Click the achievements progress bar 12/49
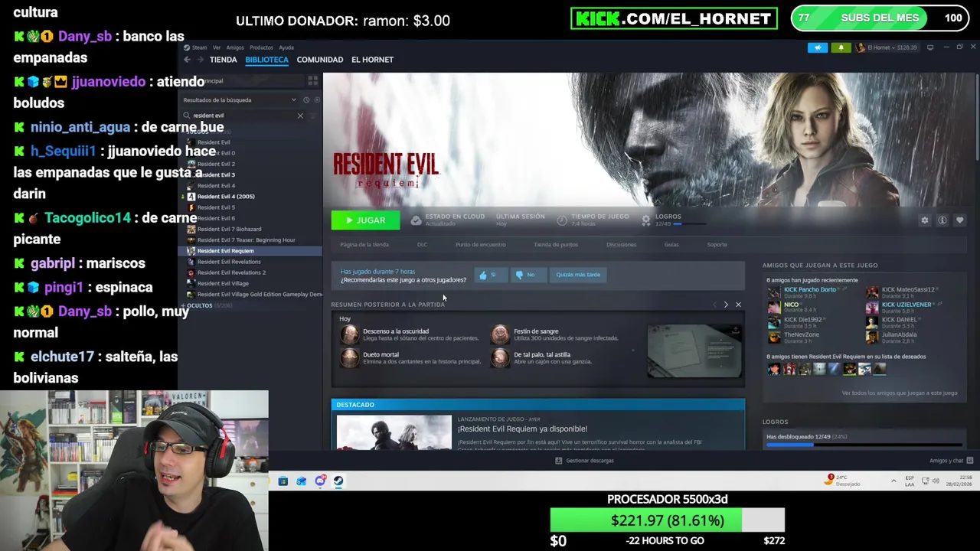Image resolution: width=980 pixels, height=551 pixels. pos(864,444)
